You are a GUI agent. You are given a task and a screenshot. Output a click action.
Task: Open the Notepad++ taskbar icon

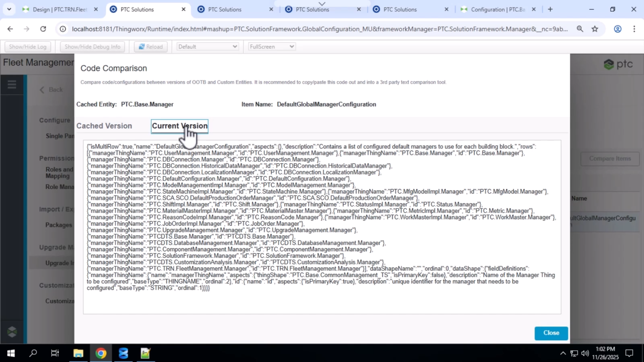click(146, 353)
